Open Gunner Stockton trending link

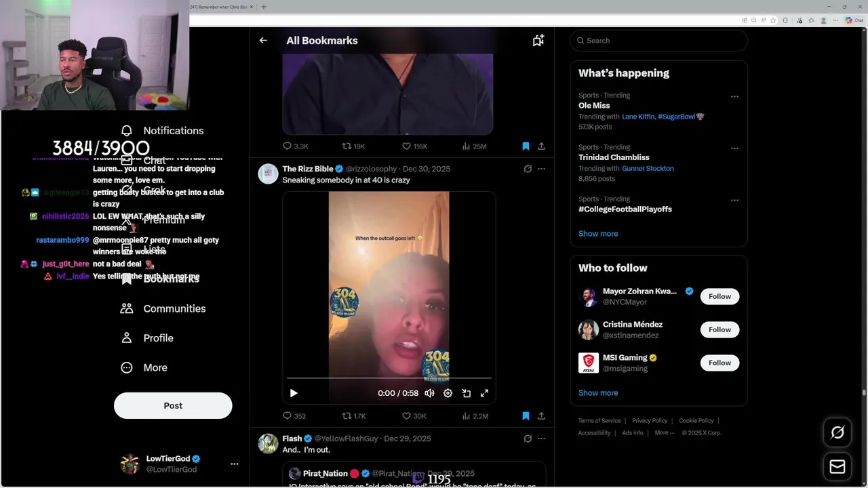[648, 168]
